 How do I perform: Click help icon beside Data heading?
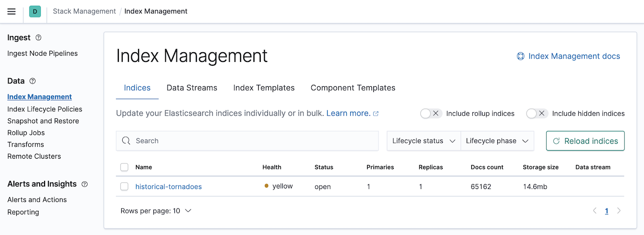pos(33,81)
